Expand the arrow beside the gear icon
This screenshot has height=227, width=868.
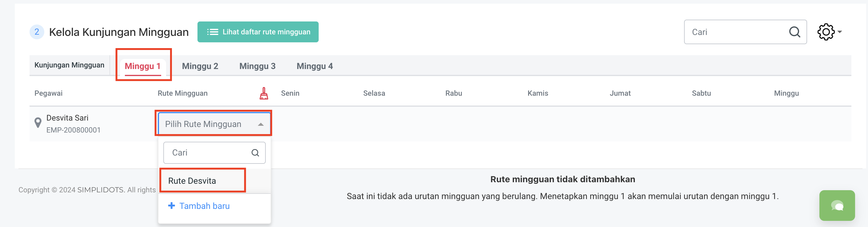(x=840, y=32)
